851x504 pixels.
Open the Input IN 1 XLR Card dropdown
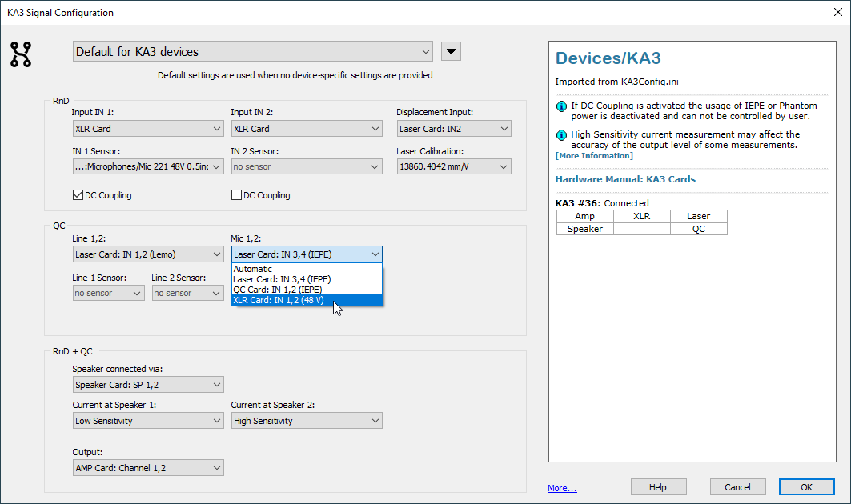tap(148, 129)
